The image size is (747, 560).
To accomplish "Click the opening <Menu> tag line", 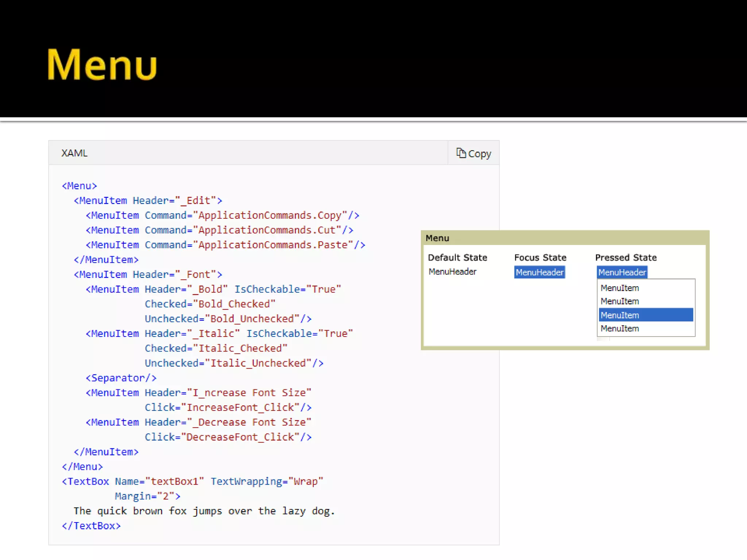I will point(80,186).
